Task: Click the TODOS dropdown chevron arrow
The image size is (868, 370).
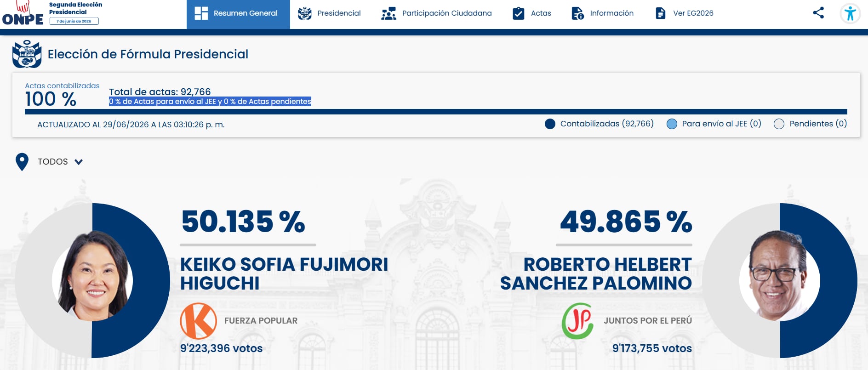Action: (x=79, y=162)
